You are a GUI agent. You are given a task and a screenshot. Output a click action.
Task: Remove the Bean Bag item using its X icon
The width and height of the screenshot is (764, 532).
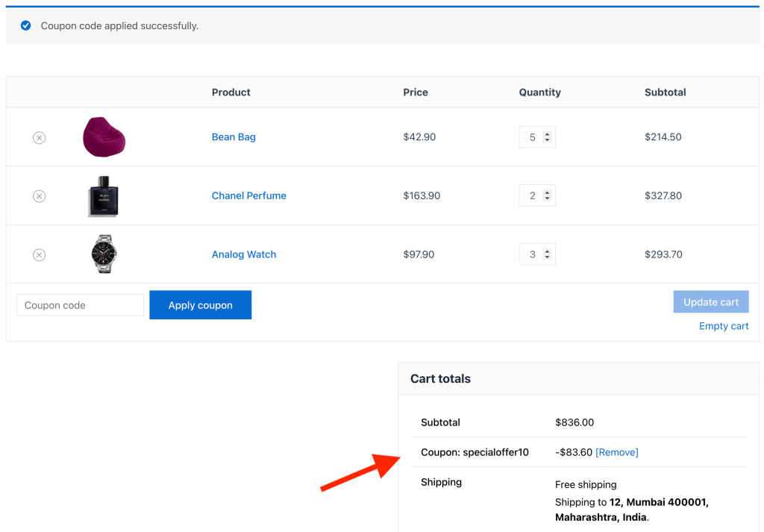[39, 137]
